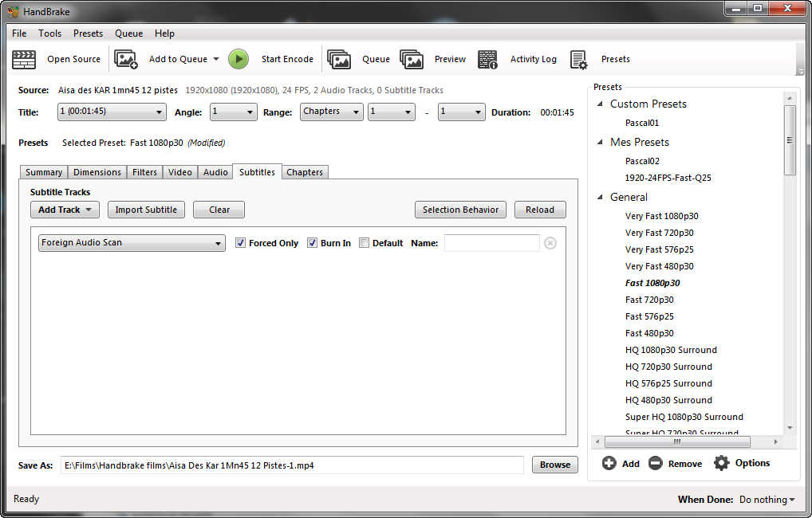812x518 pixels.
Task: Switch to the Chapters tab
Action: pos(305,172)
